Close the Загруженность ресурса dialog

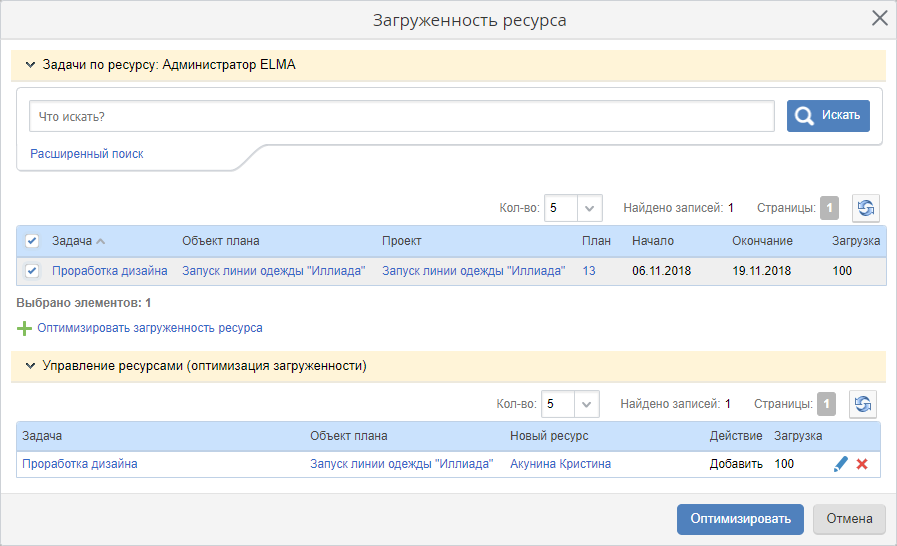point(879,18)
